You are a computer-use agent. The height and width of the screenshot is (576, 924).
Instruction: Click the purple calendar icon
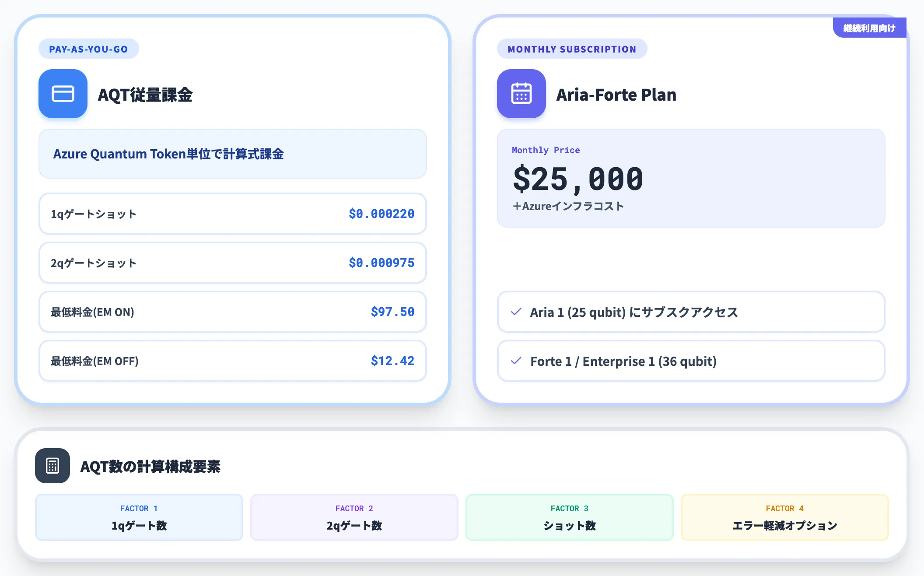521,94
